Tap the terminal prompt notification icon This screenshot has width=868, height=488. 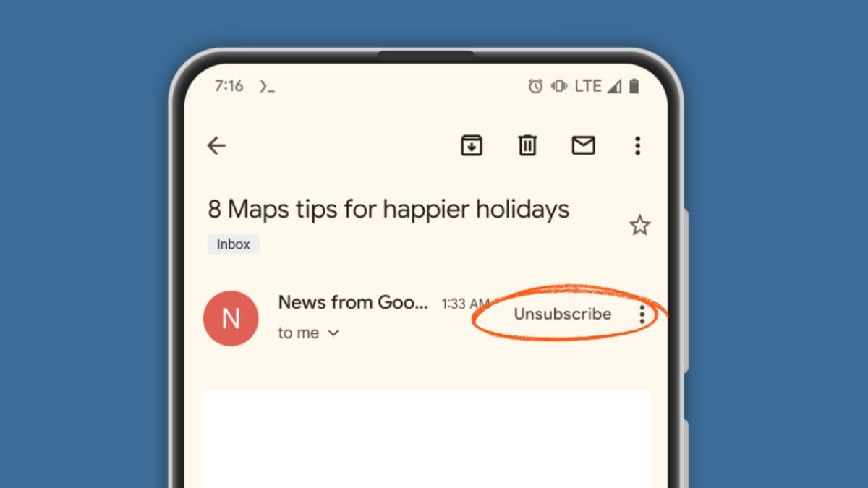(x=268, y=86)
